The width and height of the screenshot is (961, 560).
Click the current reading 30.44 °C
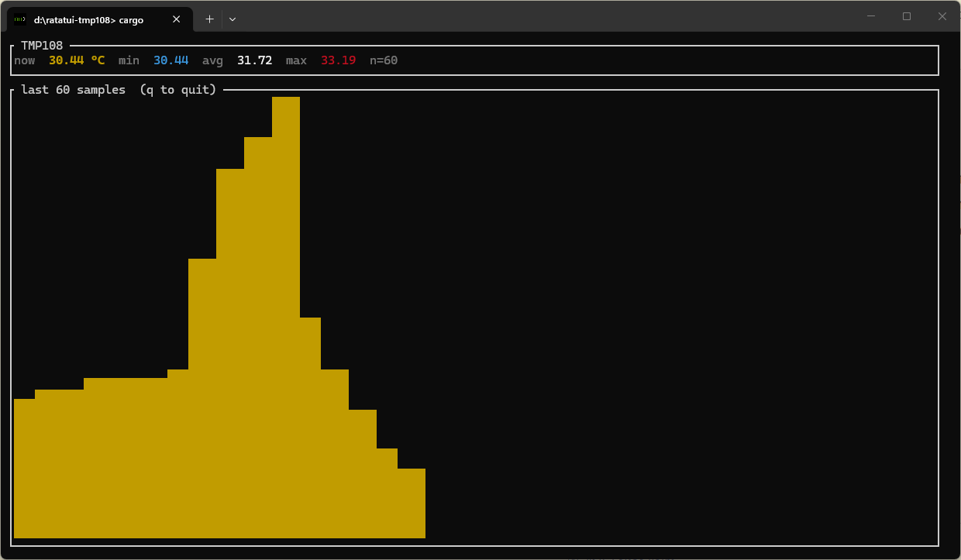click(x=77, y=60)
